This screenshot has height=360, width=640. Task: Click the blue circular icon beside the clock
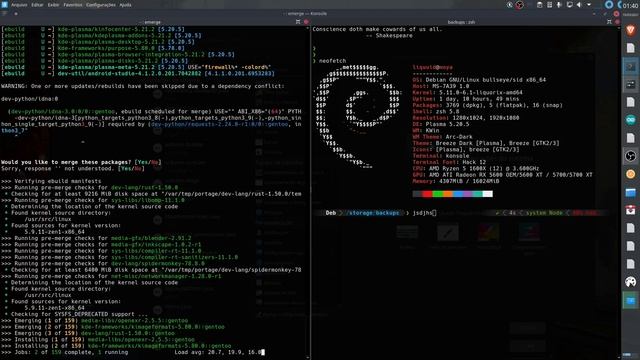coord(609,5)
